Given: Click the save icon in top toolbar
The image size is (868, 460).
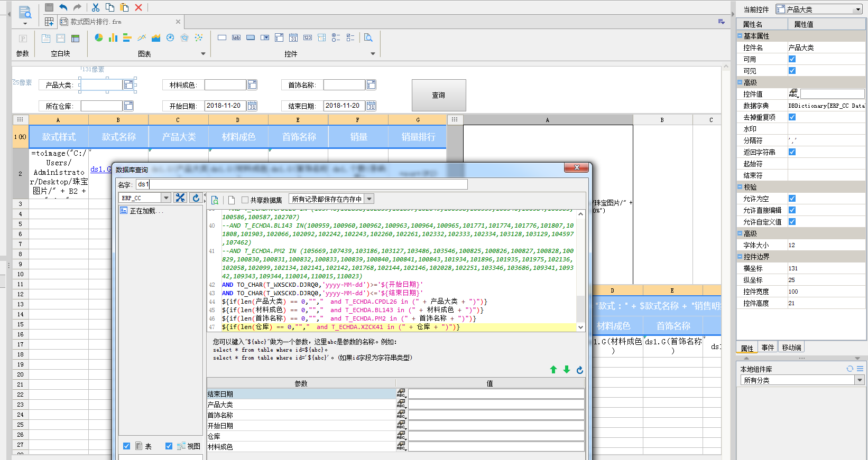Looking at the screenshot, I should 49,7.
